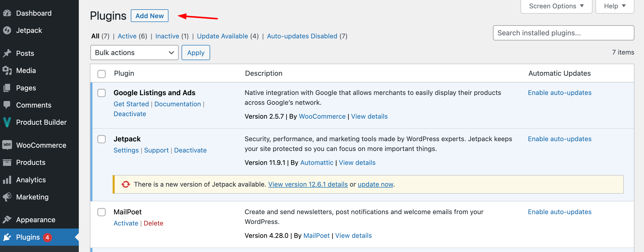Deactivate Google Listings and Ads
Viewport: 644px width, 252px height.
coord(130,114)
